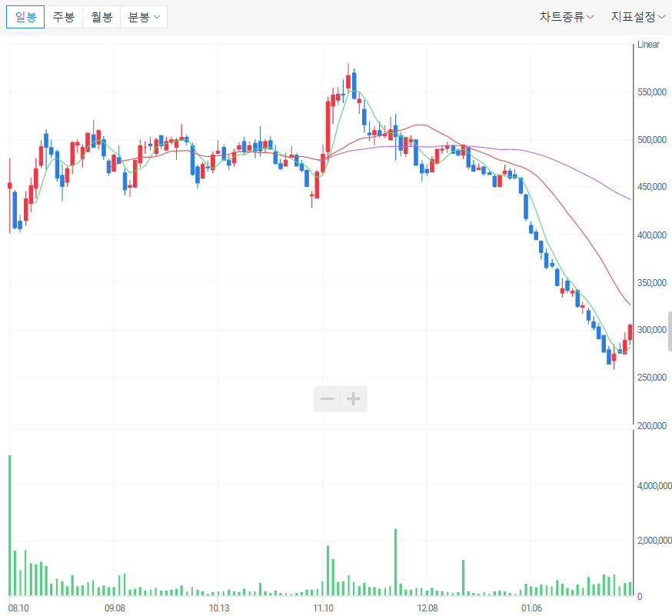The height and width of the screenshot is (616, 672).
Task: Click the 550,000 price axis label
Action: (x=652, y=92)
